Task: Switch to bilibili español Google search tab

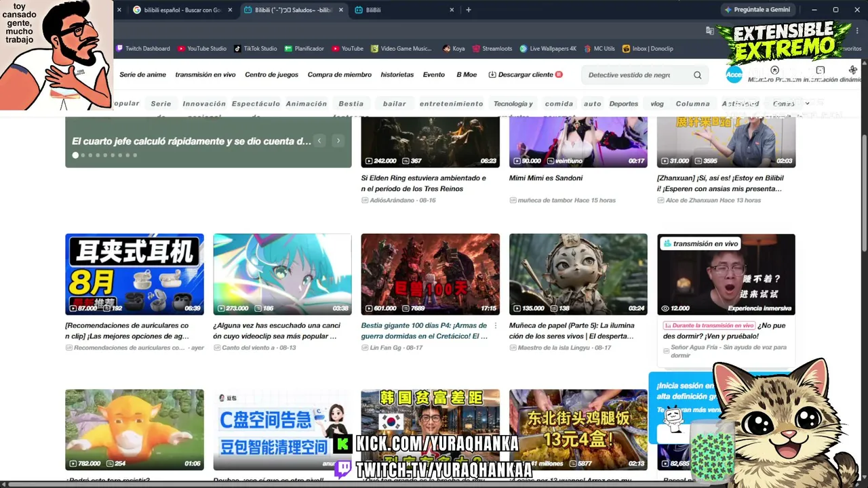Action: tap(182, 10)
